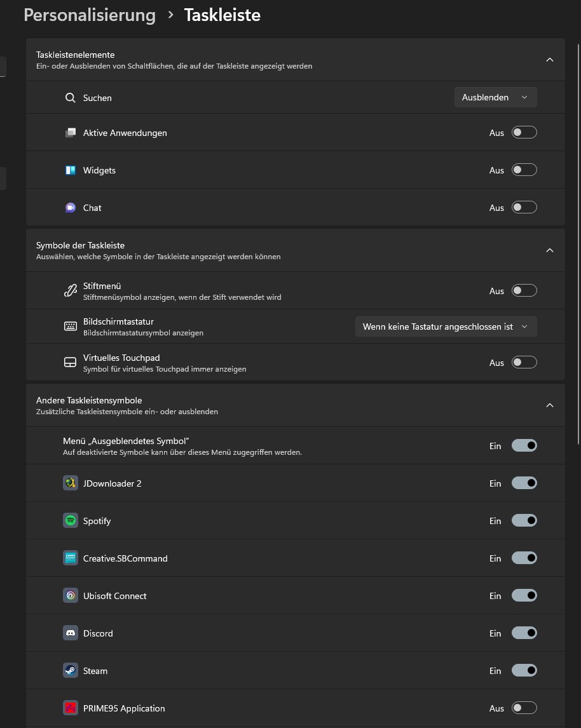Click the Creative.SBCommand icon
This screenshot has height=728, width=581.
point(71,558)
